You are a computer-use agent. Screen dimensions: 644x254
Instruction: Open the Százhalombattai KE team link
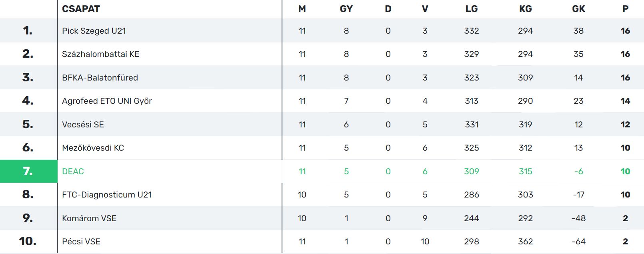point(100,54)
